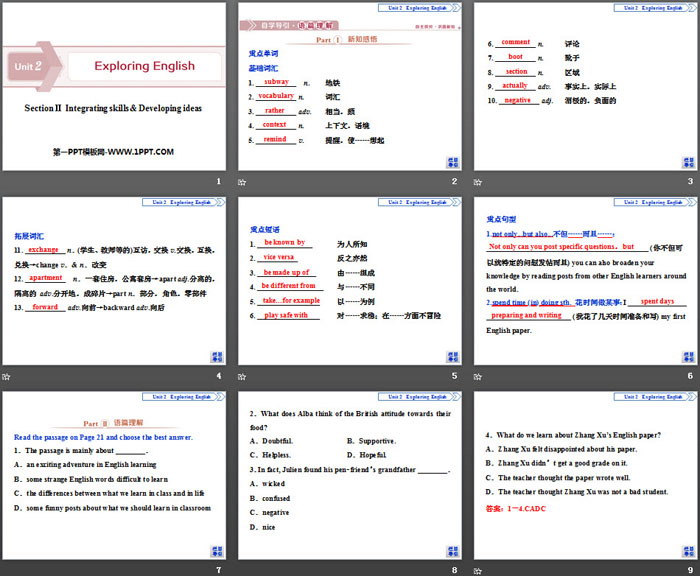Screen dimensions: 700x576
Task: Click blue corner icon on slide 8
Action: (453, 551)
